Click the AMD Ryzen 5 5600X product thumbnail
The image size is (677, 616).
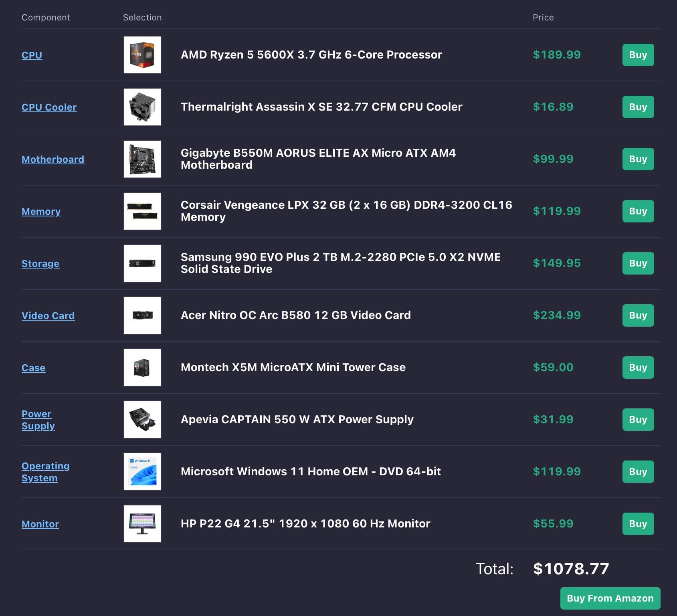[142, 55]
